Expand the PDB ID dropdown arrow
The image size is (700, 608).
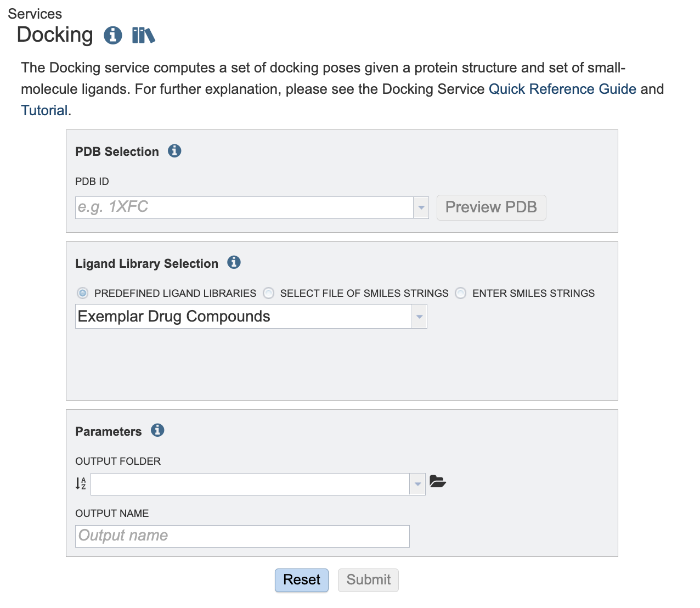point(421,207)
